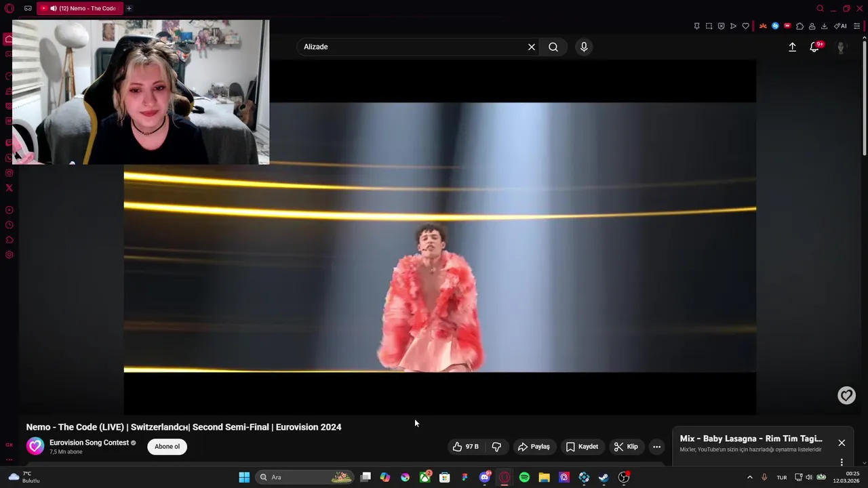Open more actions three-dot menu
This screenshot has height=488, width=868.
656,447
